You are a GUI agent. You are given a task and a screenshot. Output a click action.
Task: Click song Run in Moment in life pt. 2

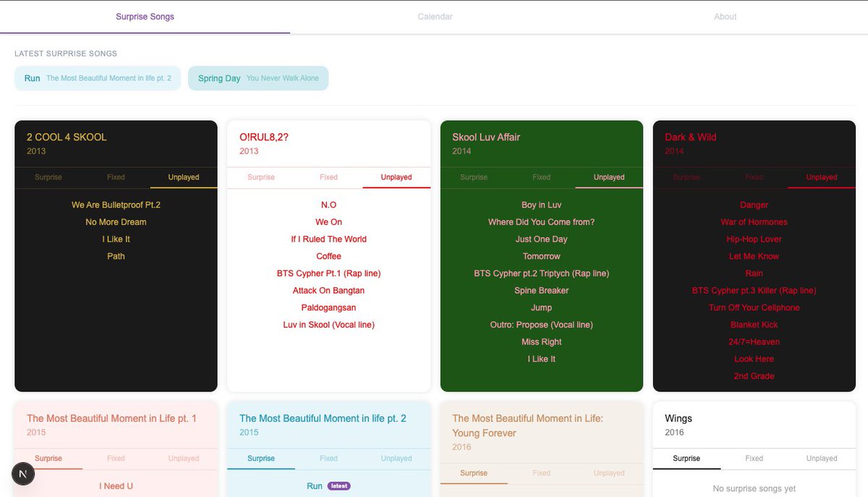[315, 486]
